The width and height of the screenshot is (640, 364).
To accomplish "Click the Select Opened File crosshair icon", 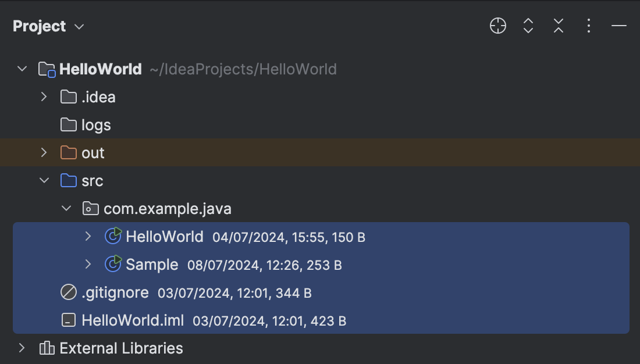I will [x=497, y=26].
